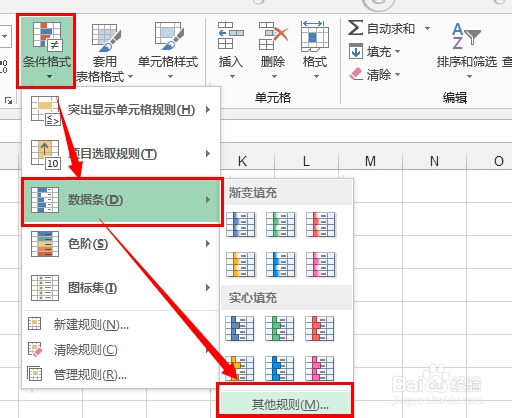The image size is (512, 418).
Task: Click the 插入 insert cells icon
Action: pyautogui.click(x=230, y=36)
